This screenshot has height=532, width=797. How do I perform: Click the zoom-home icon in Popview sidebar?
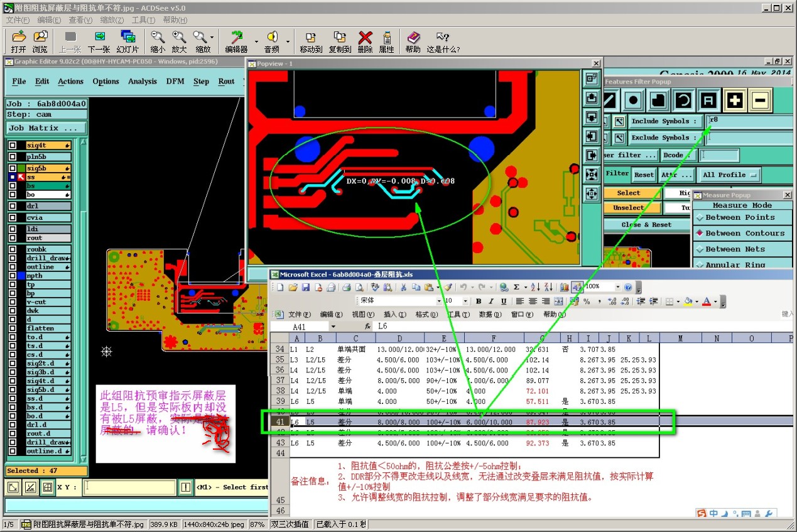(591, 79)
